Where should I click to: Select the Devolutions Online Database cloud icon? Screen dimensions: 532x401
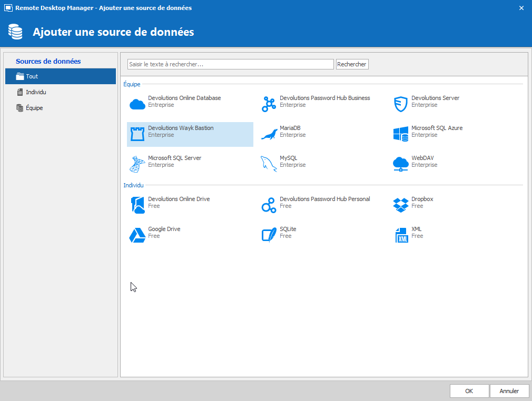[137, 104]
